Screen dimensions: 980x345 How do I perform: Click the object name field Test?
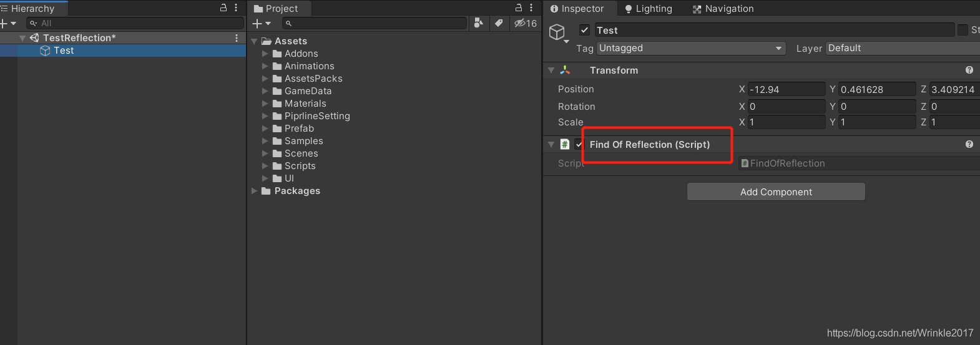pyautogui.click(x=774, y=30)
